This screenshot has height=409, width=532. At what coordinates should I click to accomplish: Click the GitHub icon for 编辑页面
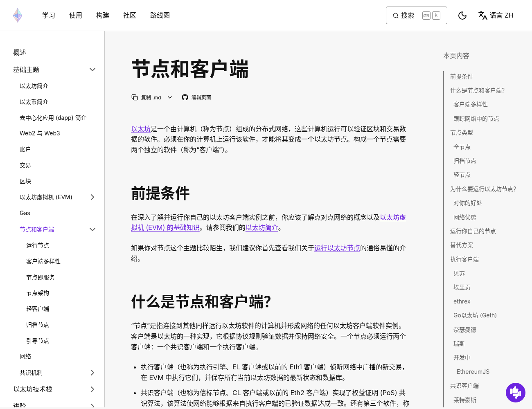[185, 97]
